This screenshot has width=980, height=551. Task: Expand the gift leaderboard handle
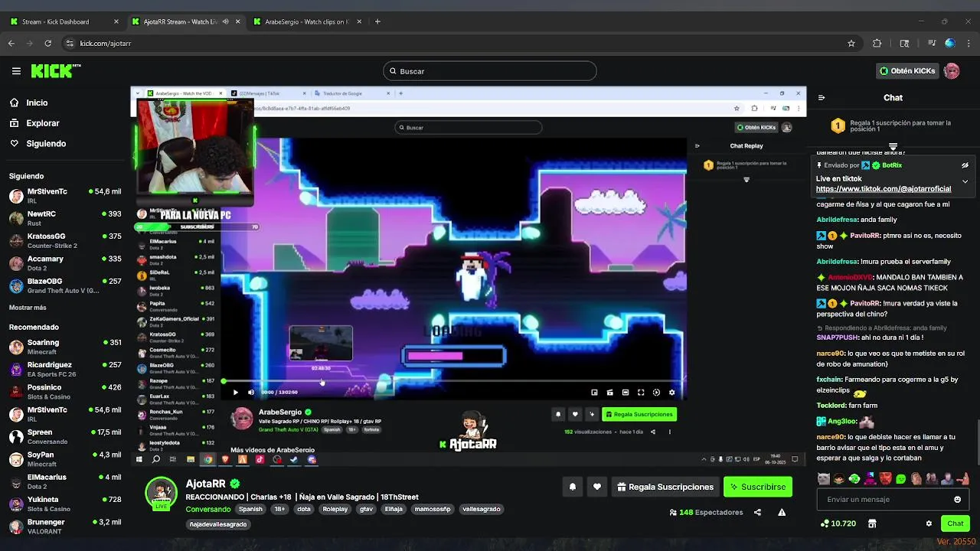[x=893, y=146]
